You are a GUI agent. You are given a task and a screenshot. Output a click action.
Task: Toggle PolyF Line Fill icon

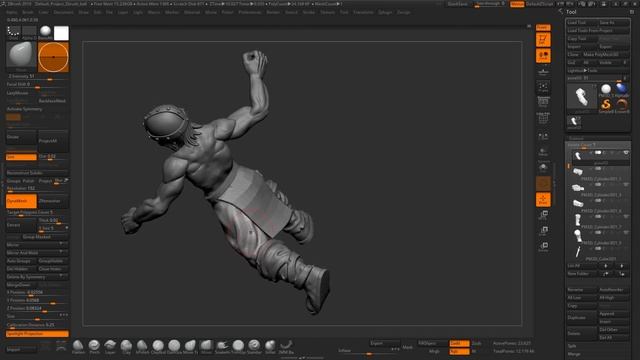543,119
